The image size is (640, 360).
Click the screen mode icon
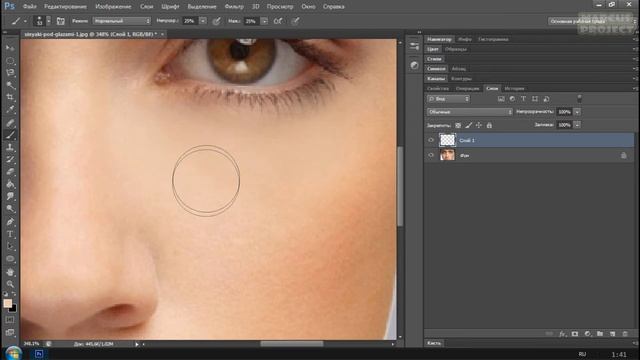(x=10, y=332)
